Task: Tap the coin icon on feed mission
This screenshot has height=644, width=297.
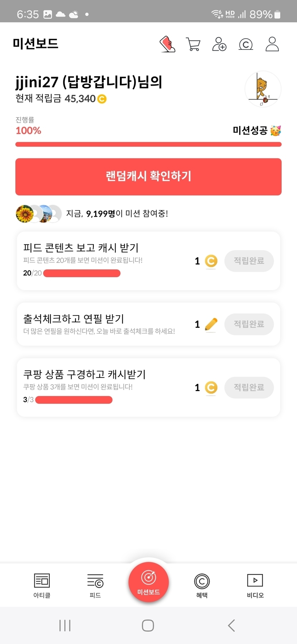Action: (211, 261)
